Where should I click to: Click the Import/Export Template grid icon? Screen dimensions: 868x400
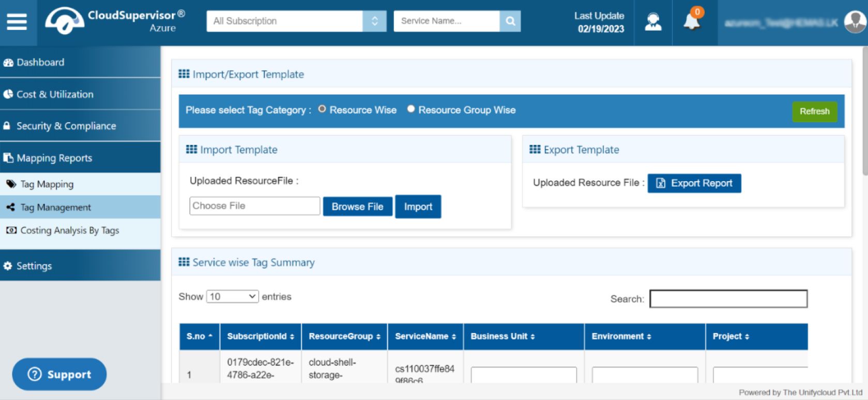pyautogui.click(x=184, y=74)
